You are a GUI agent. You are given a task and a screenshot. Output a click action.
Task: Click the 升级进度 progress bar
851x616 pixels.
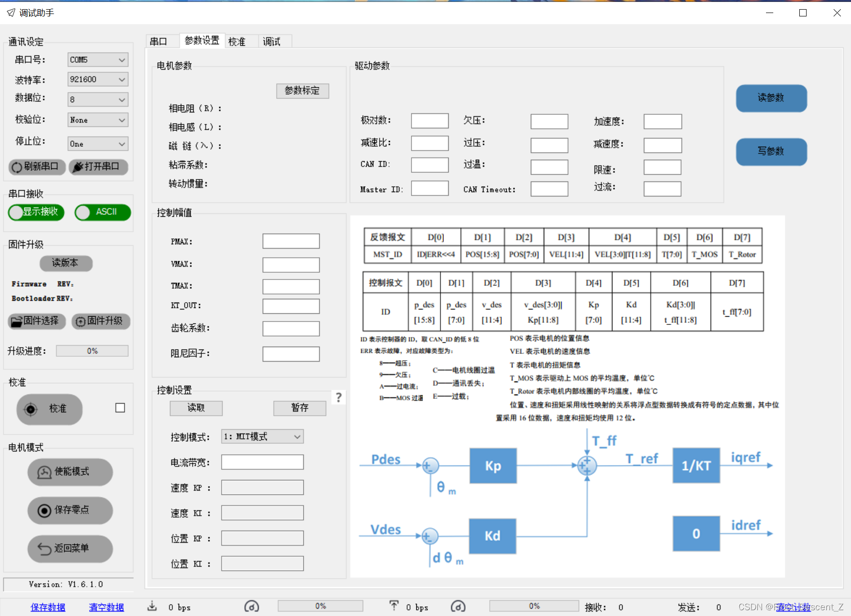[92, 351]
